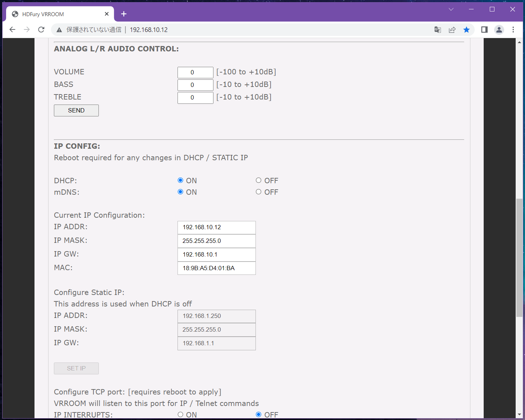Maximize the Chrome window
The width and height of the screenshot is (525, 420).
tap(492, 9)
